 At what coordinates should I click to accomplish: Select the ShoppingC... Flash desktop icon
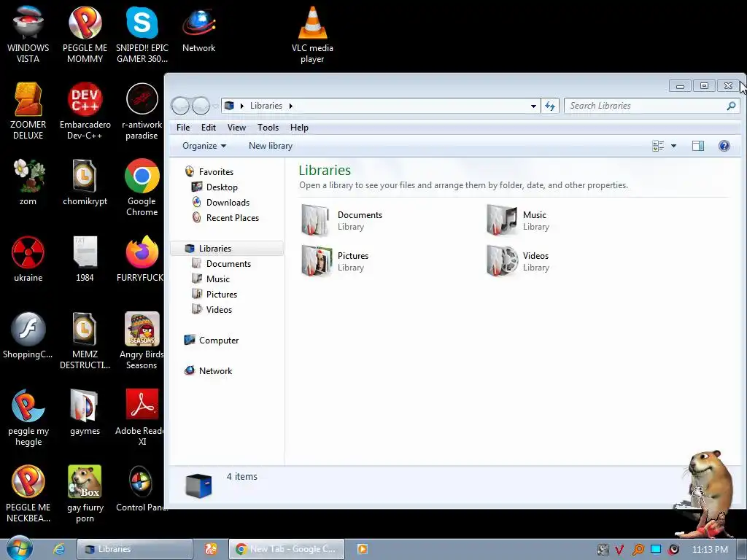28,335
